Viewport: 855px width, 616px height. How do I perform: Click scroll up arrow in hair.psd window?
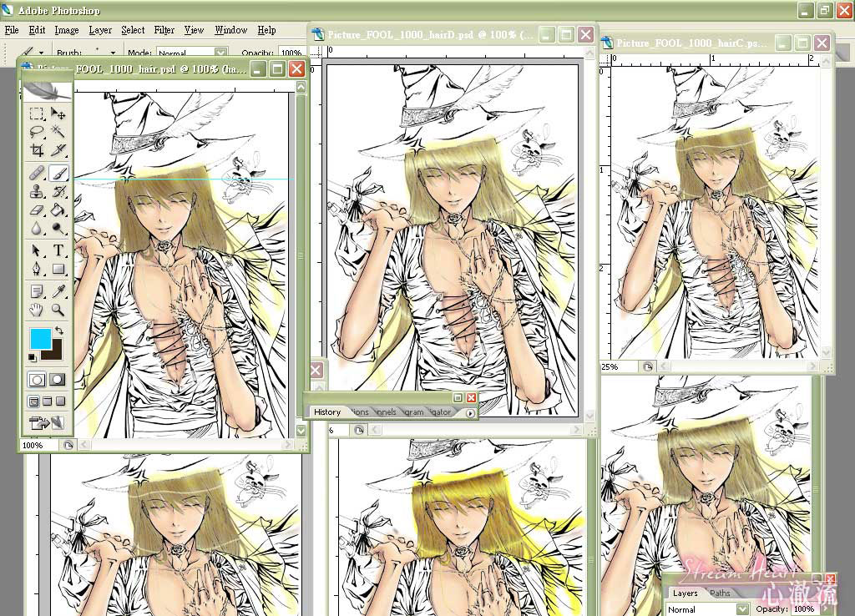click(x=301, y=86)
